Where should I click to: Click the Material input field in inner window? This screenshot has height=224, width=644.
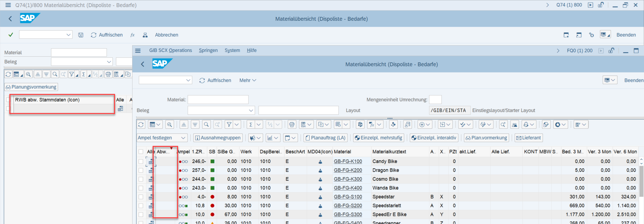pyautogui.click(x=218, y=100)
